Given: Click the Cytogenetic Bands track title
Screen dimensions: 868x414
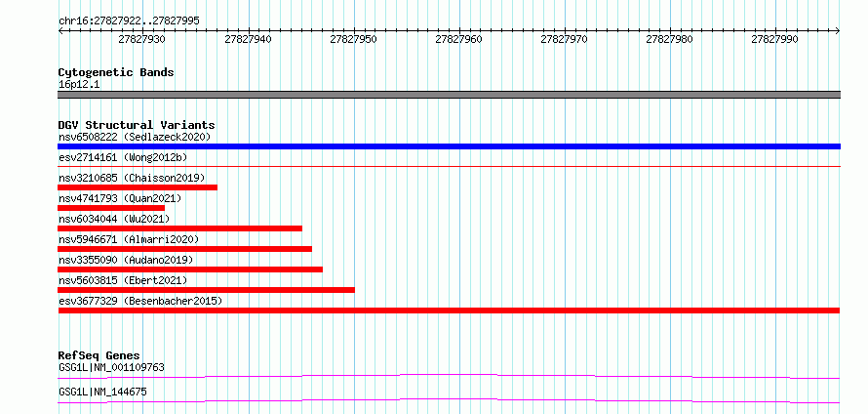Looking at the screenshot, I should pos(116,72).
